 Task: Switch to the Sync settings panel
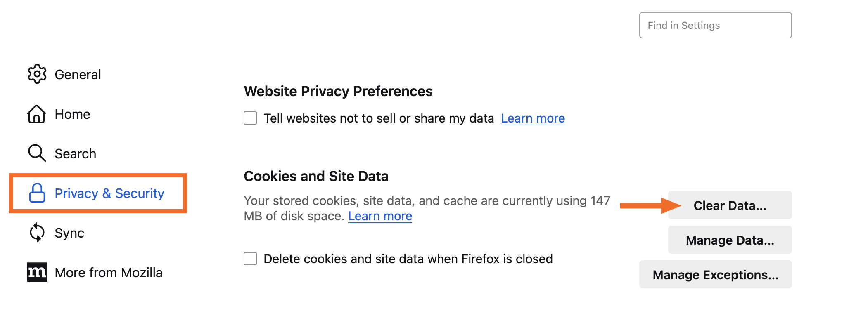tap(69, 233)
